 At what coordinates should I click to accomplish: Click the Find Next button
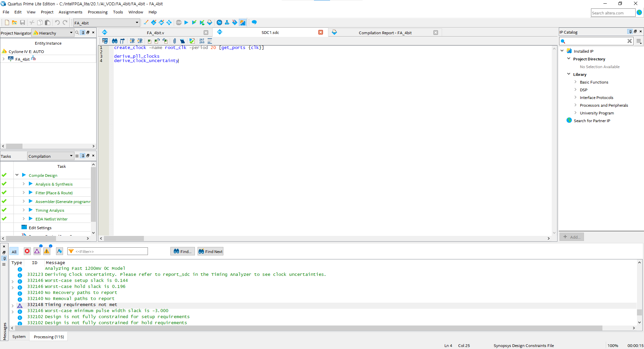point(210,251)
